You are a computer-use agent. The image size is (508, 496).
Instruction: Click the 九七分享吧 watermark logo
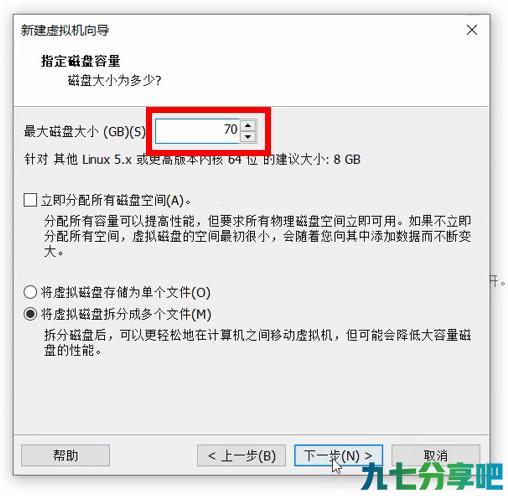432,477
